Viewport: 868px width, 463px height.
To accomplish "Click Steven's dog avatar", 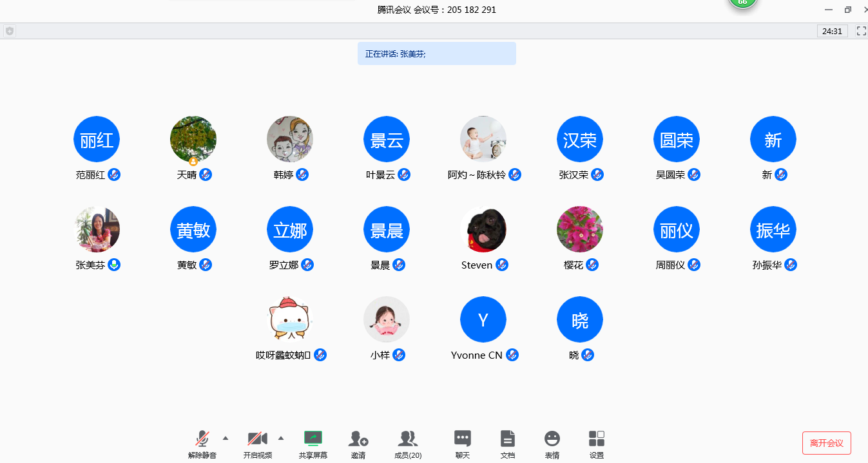I will [x=483, y=229].
